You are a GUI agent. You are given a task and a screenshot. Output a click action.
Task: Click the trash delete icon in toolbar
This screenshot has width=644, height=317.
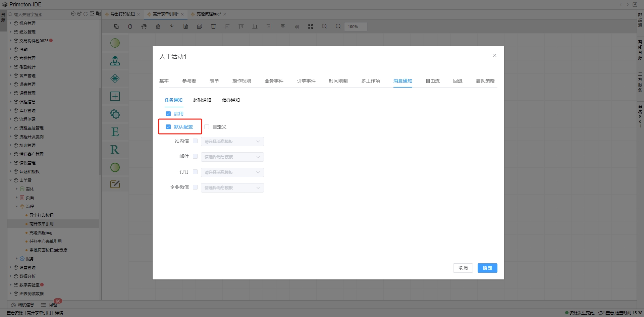213,27
